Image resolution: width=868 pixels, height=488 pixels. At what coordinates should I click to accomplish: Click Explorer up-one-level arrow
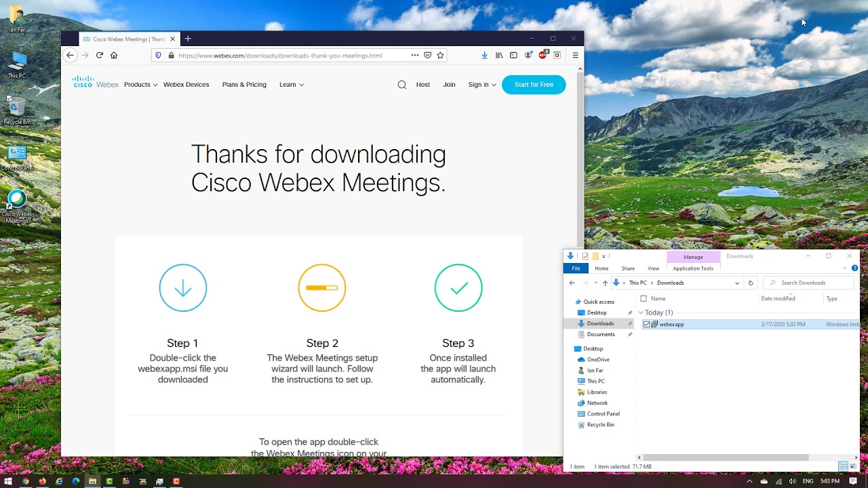pyautogui.click(x=605, y=283)
